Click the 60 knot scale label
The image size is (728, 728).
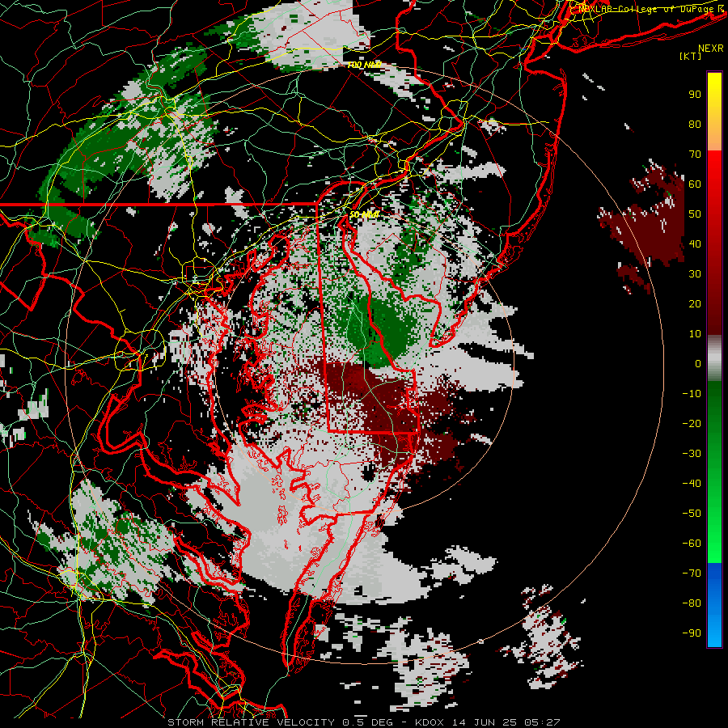pyautogui.click(x=695, y=184)
